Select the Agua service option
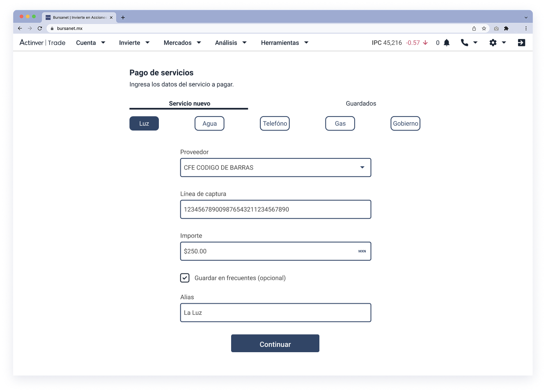The image size is (546, 392). point(209,123)
